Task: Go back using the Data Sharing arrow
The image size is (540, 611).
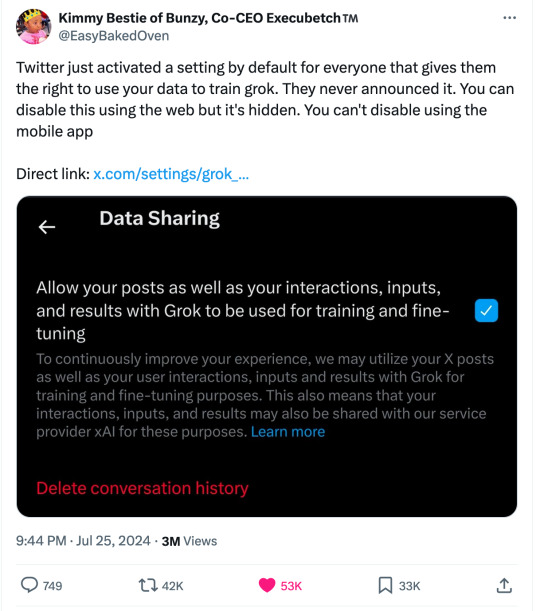Action: pyautogui.click(x=47, y=227)
